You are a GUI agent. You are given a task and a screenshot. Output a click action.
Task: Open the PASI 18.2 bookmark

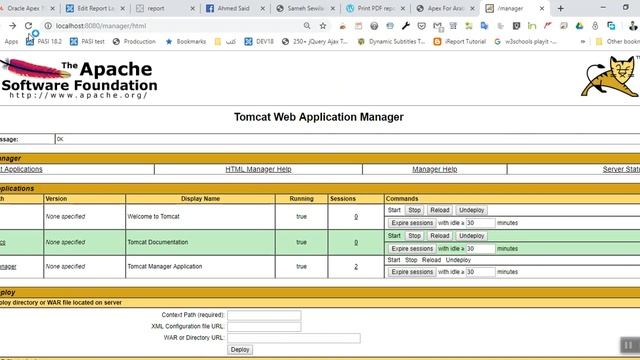44,42
